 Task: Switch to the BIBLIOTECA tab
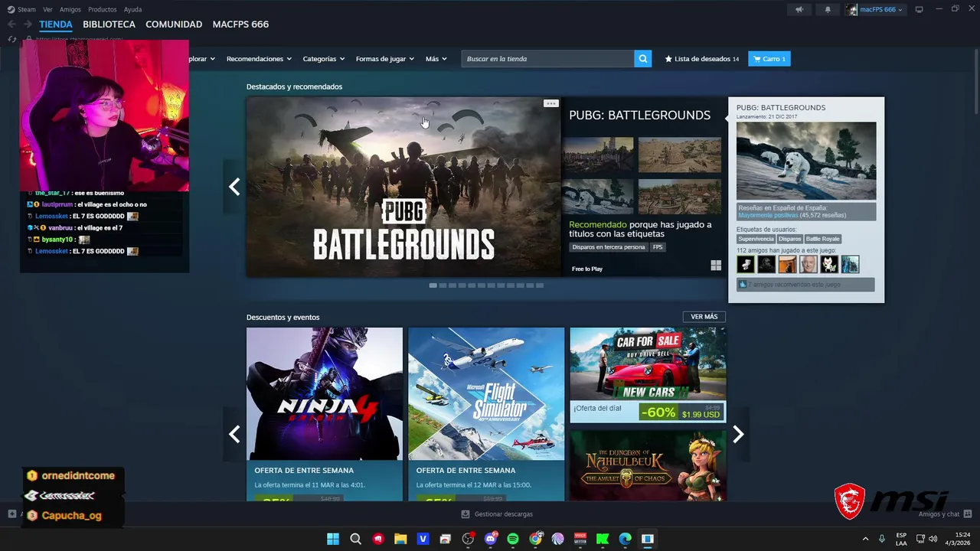tap(109, 24)
